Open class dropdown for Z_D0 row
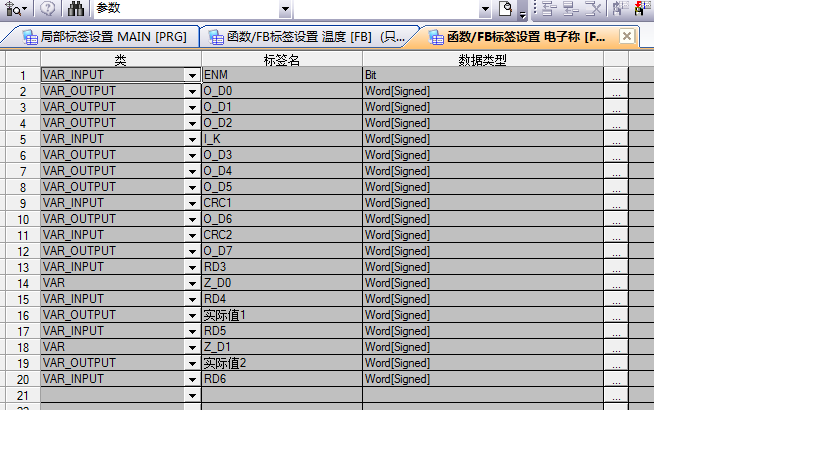The width and height of the screenshot is (819, 460). [192, 283]
